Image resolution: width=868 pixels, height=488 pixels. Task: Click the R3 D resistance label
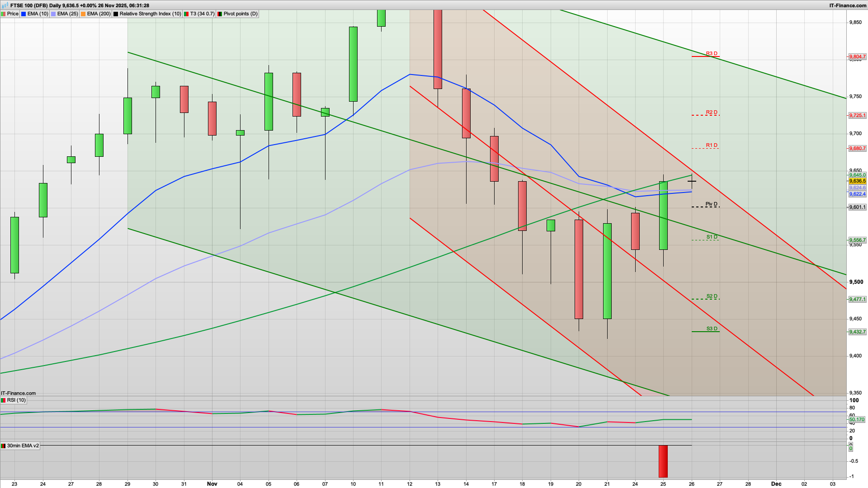point(712,53)
